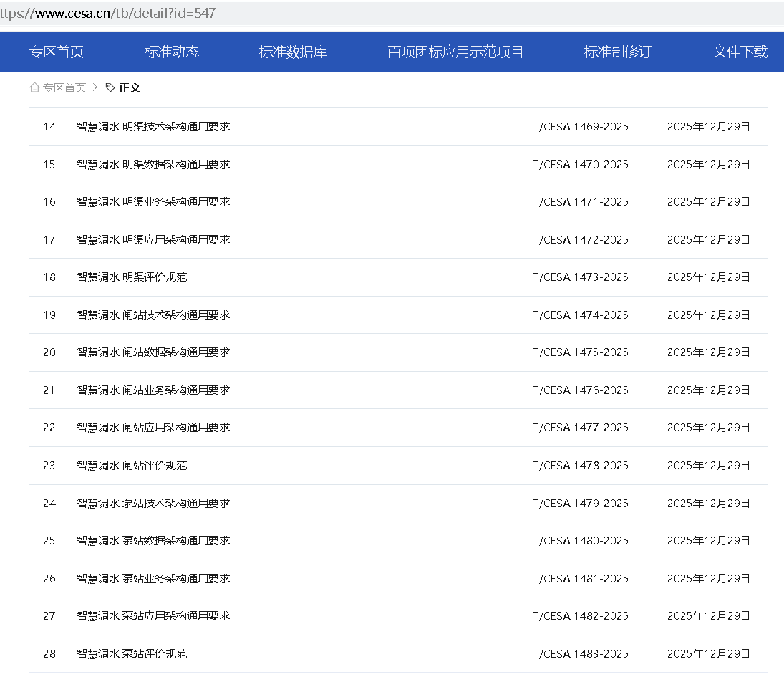Screen dimensions: 784x677
Task: Click standard number T/CESA 1470-2025
Action: click(x=580, y=164)
